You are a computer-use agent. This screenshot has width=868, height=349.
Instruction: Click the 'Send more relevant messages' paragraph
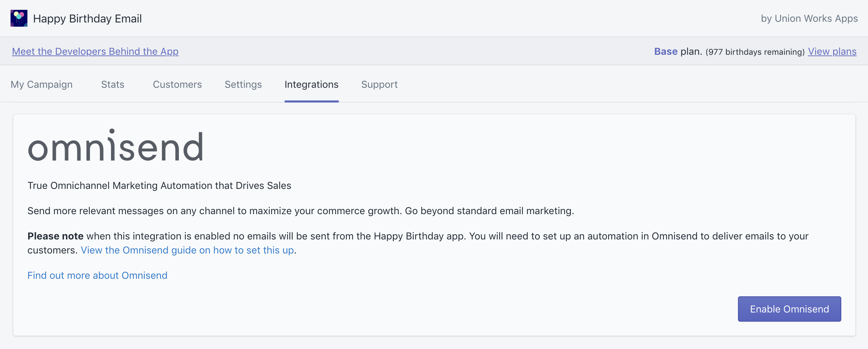pos(300,211)
